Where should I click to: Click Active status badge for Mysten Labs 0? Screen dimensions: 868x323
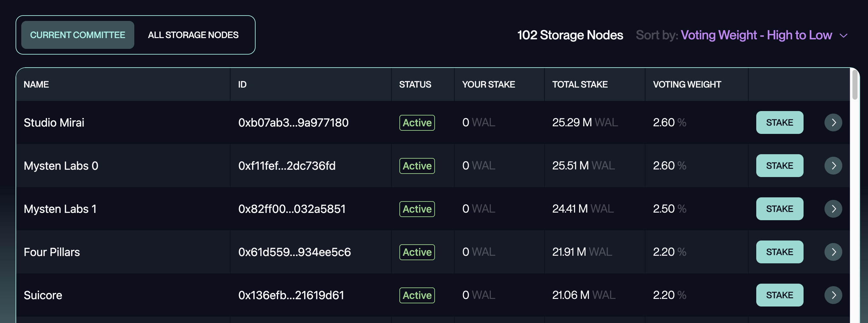click(417, 166)
